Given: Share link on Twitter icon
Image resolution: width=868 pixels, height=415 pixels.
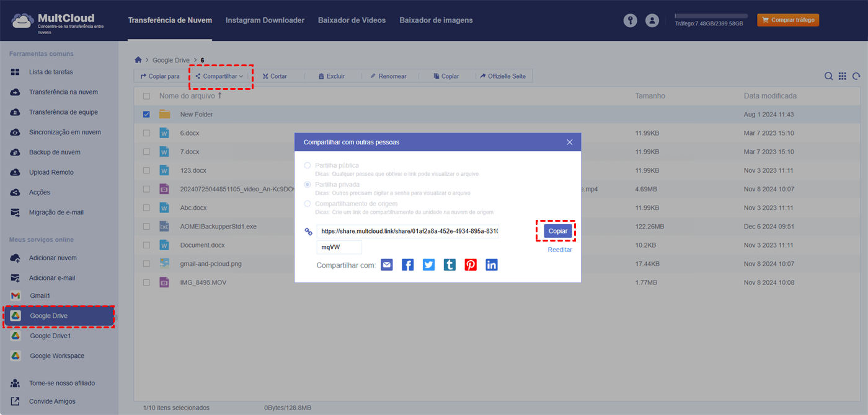Looking at the screenshot, I should coord(428,264).
